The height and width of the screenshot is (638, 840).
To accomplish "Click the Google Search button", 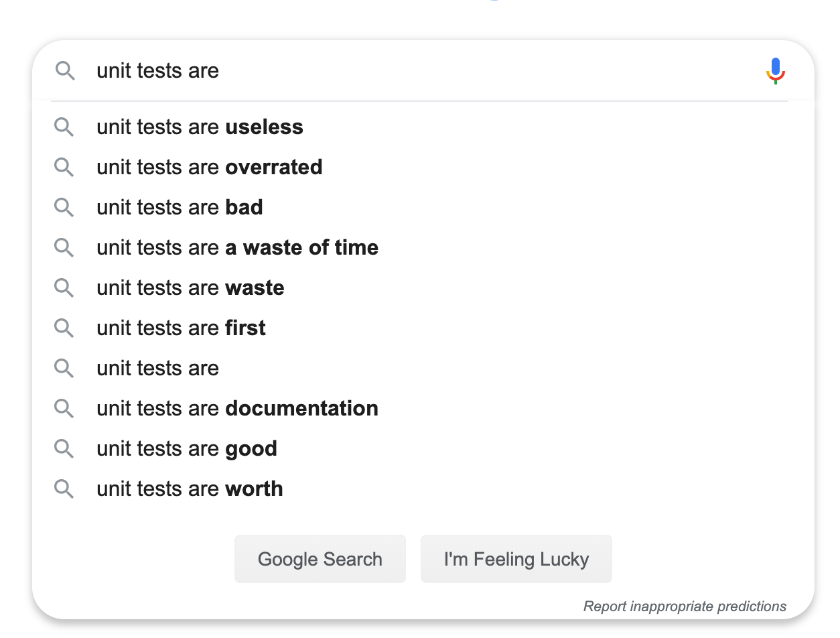I will click(x=320, y=559).
